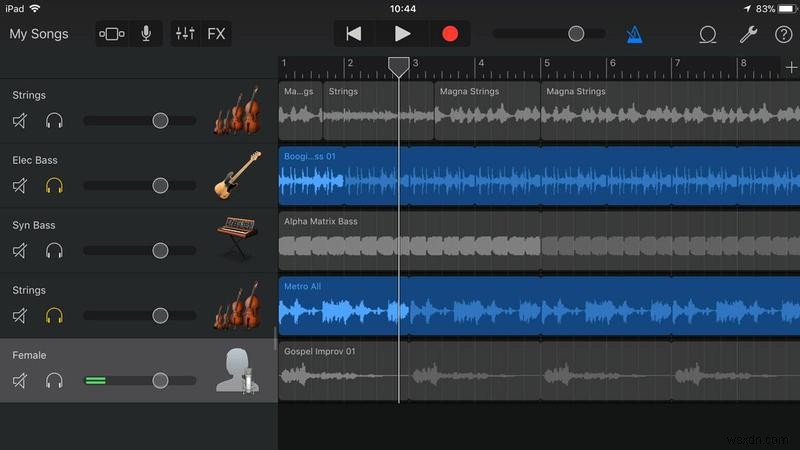Go to beginning of song
Image resolution: width=800 pixels, height=450 pixels.
coord(354,34)
